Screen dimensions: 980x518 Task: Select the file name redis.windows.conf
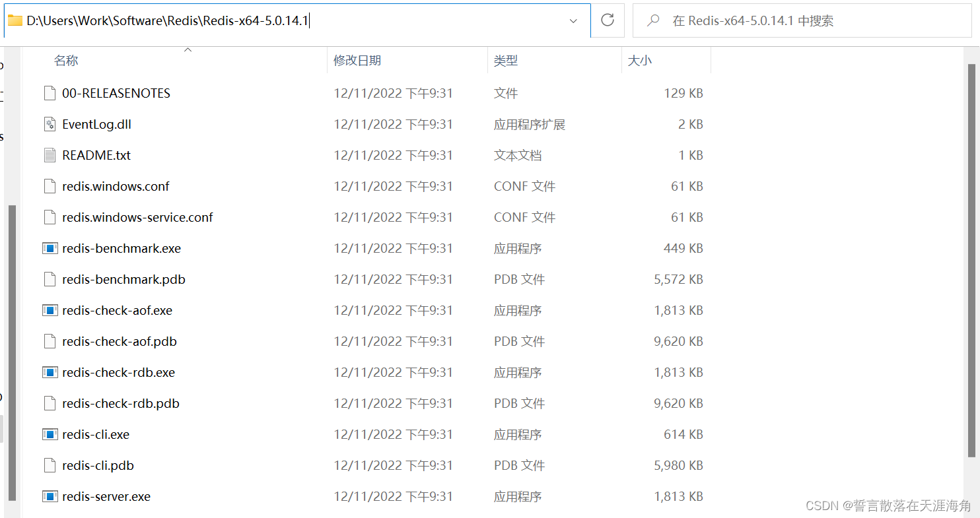coord(116,186)
